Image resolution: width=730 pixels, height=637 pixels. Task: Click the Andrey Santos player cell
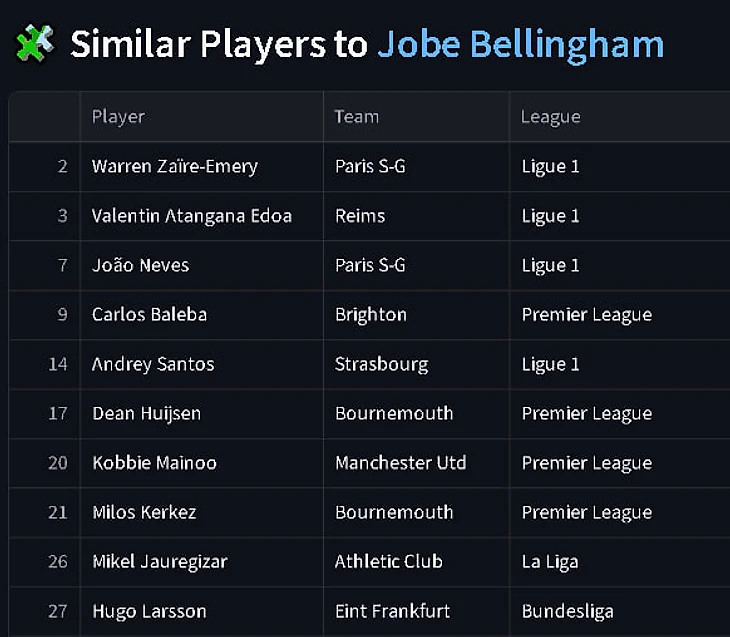click(x=153, y=364)
